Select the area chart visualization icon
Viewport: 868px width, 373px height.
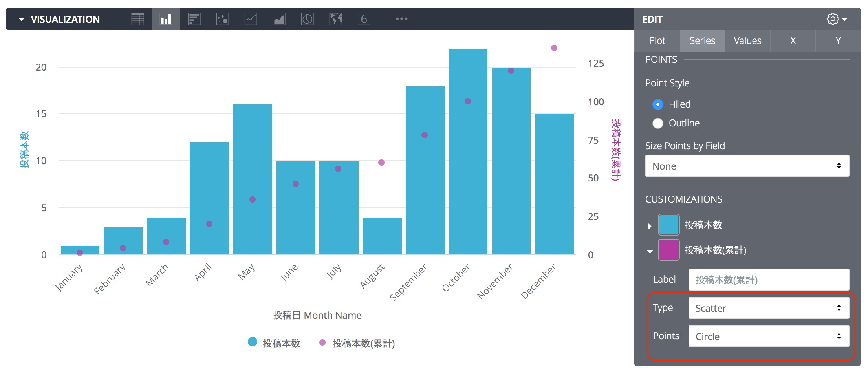[x=279, y=18]
